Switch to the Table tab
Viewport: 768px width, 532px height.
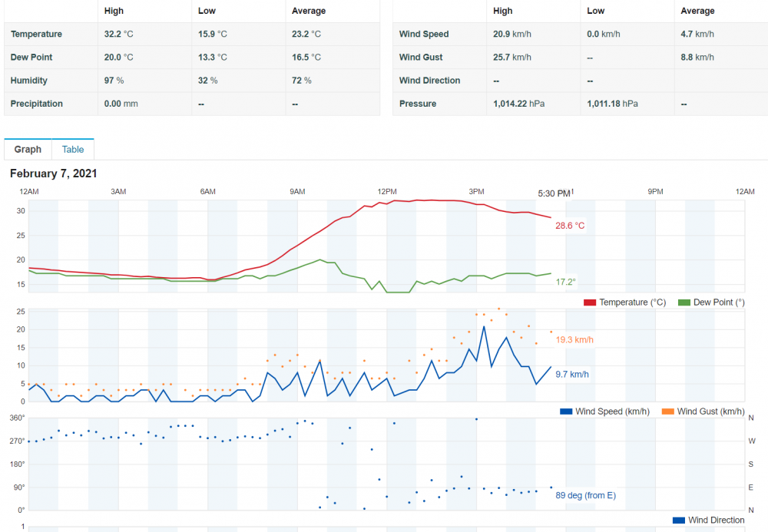[73, 150]
